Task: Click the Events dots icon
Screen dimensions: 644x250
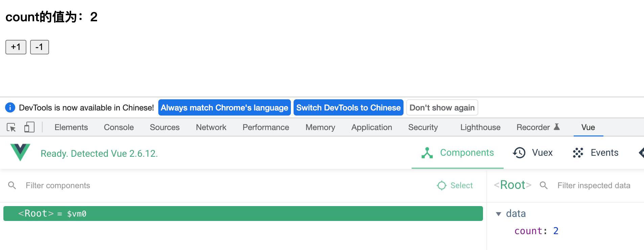Action: click(577, 153)
